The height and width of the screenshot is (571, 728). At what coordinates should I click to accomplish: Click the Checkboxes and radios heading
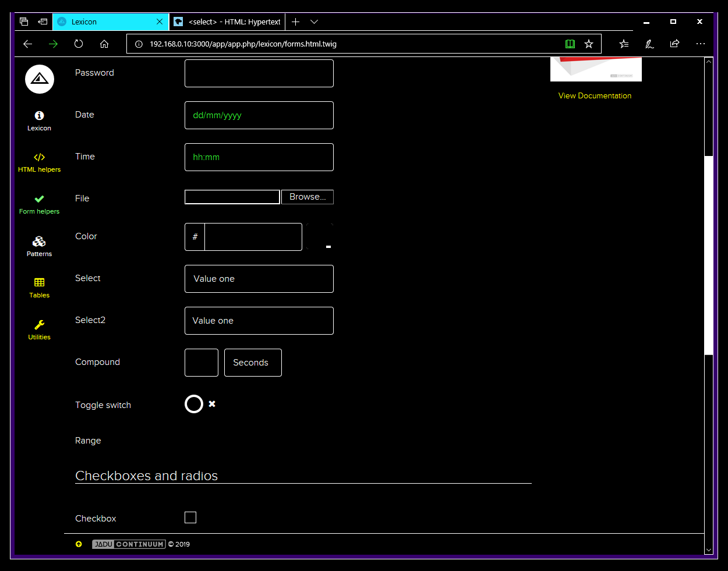146,476
